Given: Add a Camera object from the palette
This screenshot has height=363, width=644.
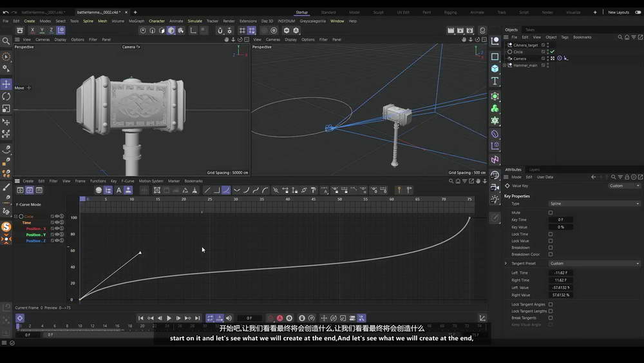Looking at the screenshot, I should [495, 188].
